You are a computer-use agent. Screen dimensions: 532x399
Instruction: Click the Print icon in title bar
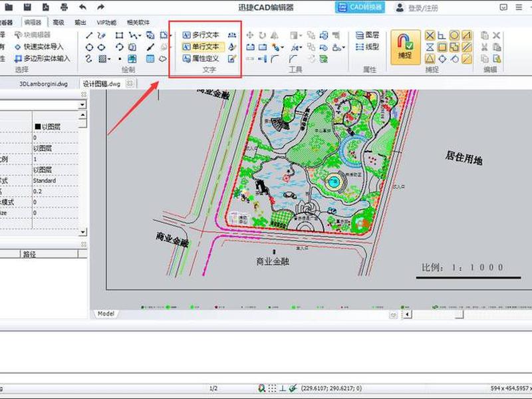pos(64,7)
